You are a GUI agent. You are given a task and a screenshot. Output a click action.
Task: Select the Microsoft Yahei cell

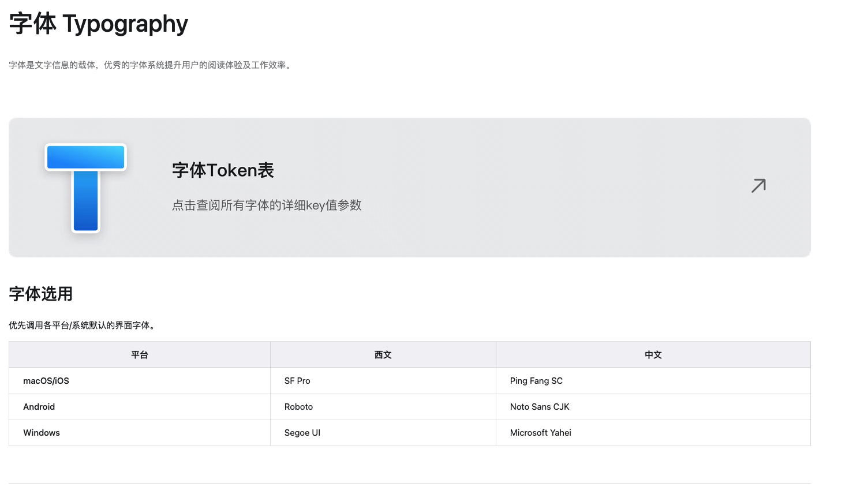pyautogui.click(x=653, y=433)
